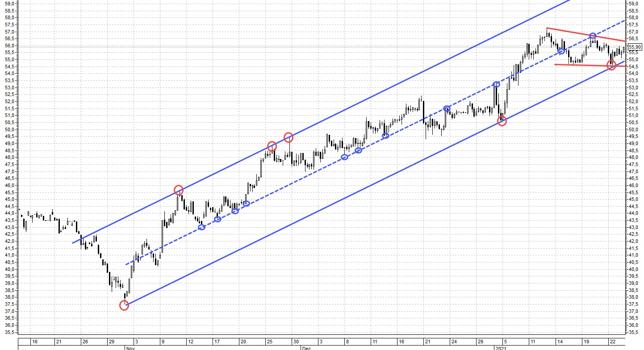
Task: Click date label 20 on the time axis
Action: (243, 342)
